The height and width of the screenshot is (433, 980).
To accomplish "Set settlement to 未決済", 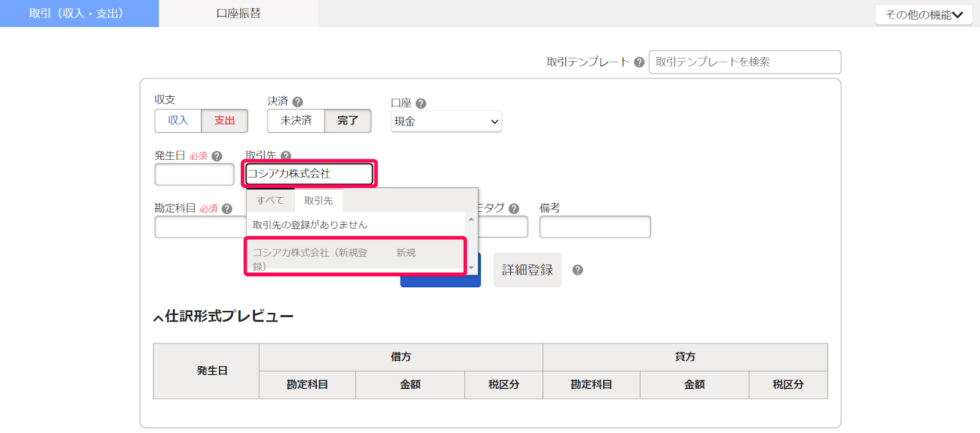I will click(296, 121).
